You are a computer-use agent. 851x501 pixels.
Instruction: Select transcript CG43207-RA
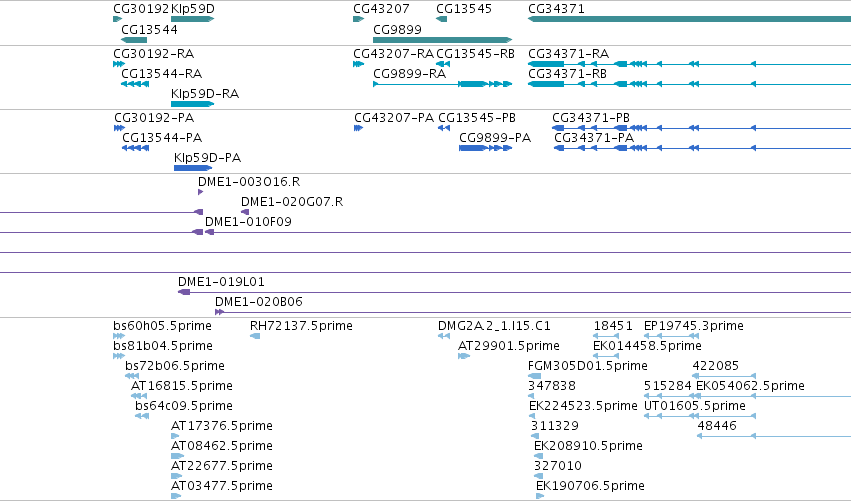pos(393,54)
